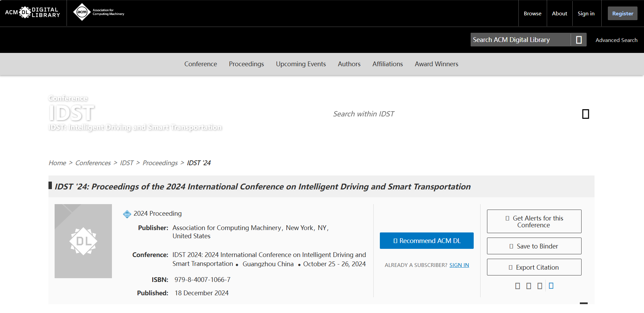644x313 pixels.
Task: Submit the ACM Digital Library search icon
Action: pyautogui.click(x=579, y=40)
